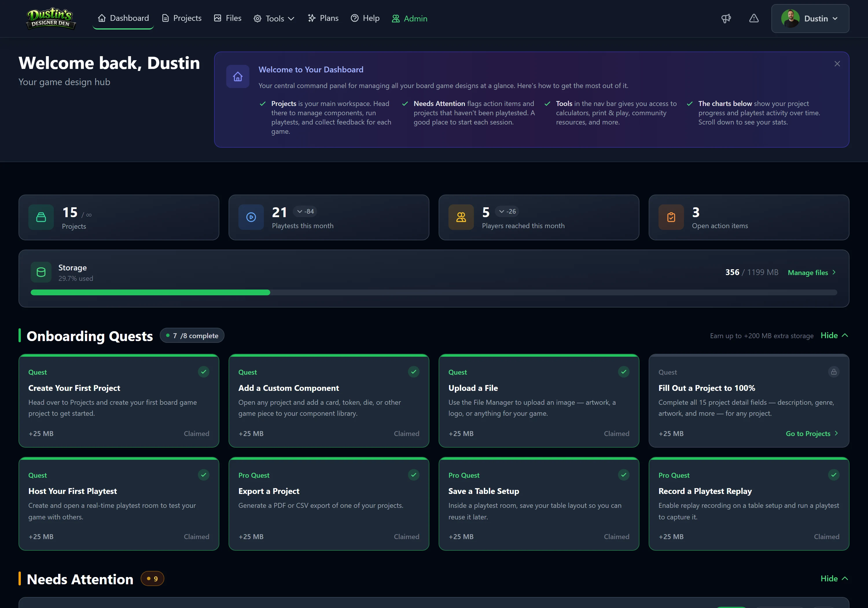
Task: Click the Admin user icon in navbar
Action: coord(396,19)
